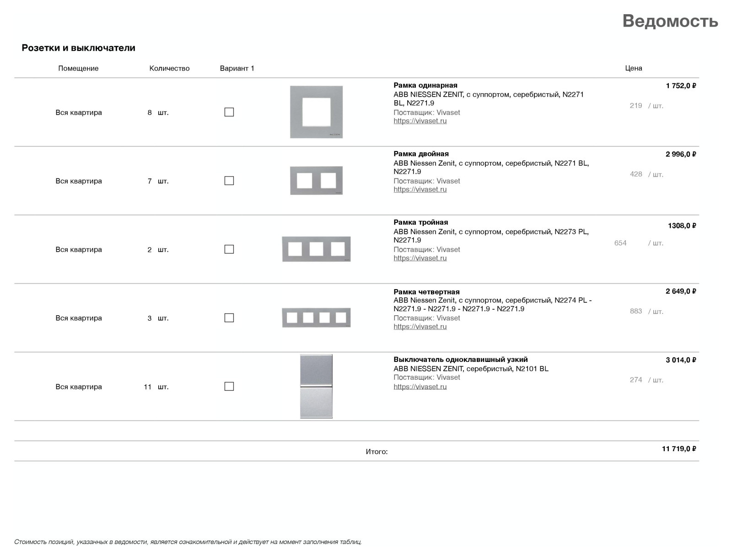Open the vivaset.ru link under Рамка двойная

tap(420, 190)
